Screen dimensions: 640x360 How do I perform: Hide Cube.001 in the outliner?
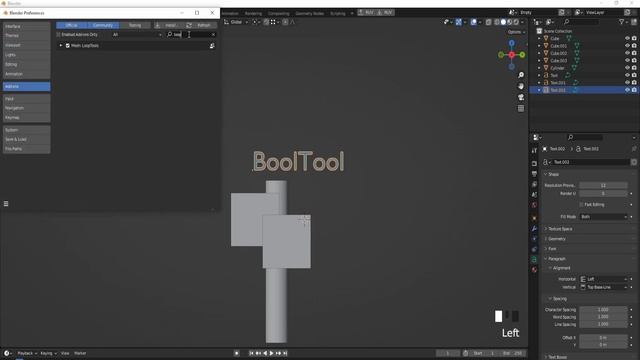(627, 46)
